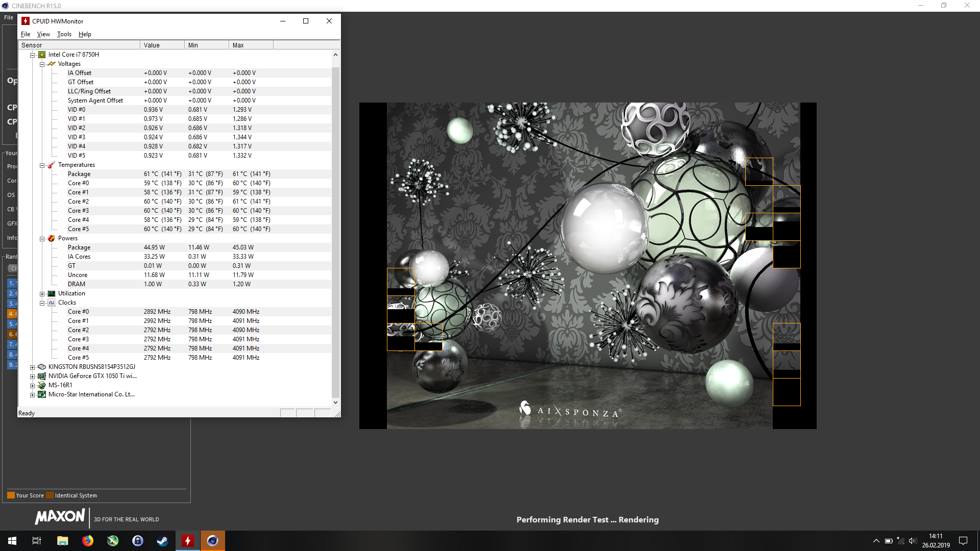Open the Tools menu in HWMonitor
980x551 pixels.
64,34
